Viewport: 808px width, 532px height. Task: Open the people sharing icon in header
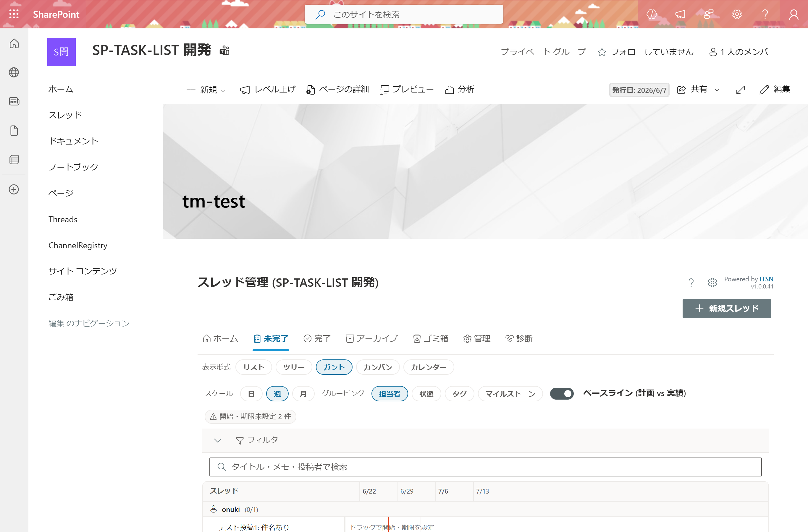point(709,14)
